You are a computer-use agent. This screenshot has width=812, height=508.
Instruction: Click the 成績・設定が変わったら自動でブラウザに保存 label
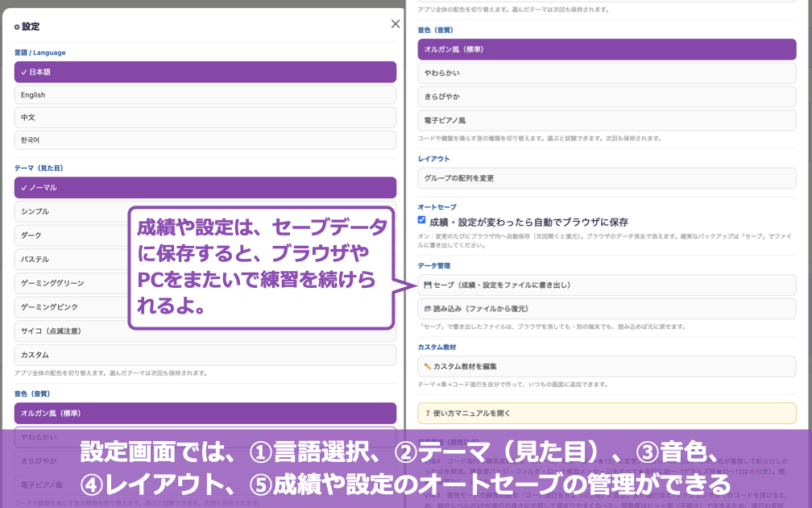(x=528, y=223)
